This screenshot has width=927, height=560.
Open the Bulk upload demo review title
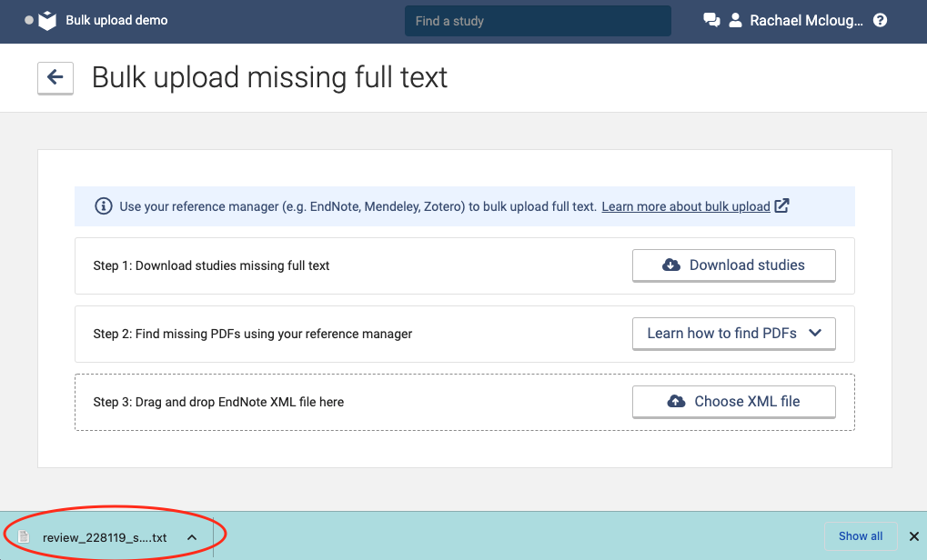click(x=116, y=20)
